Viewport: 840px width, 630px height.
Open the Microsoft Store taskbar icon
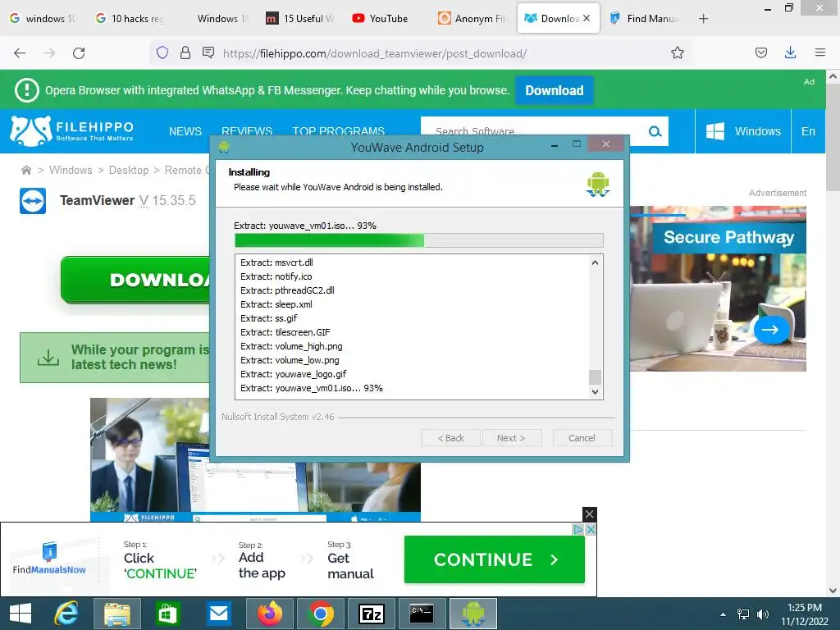click(x=167, y=614)
